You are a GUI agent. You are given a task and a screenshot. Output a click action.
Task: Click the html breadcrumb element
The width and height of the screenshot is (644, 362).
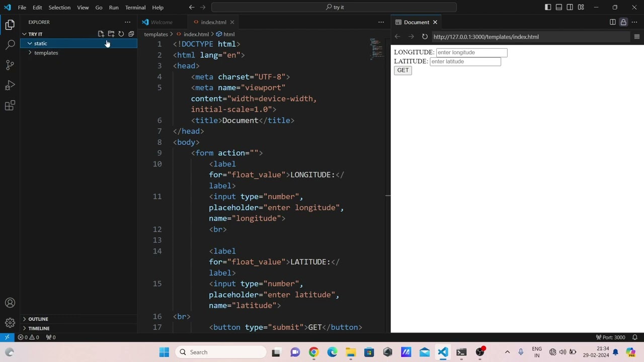pos(228,34)
